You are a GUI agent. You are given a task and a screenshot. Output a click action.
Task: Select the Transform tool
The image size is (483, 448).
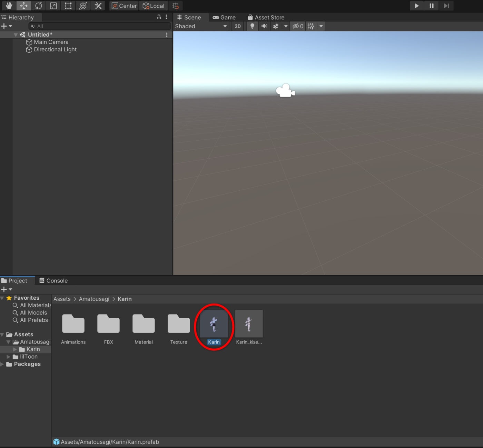click(83, 6)
